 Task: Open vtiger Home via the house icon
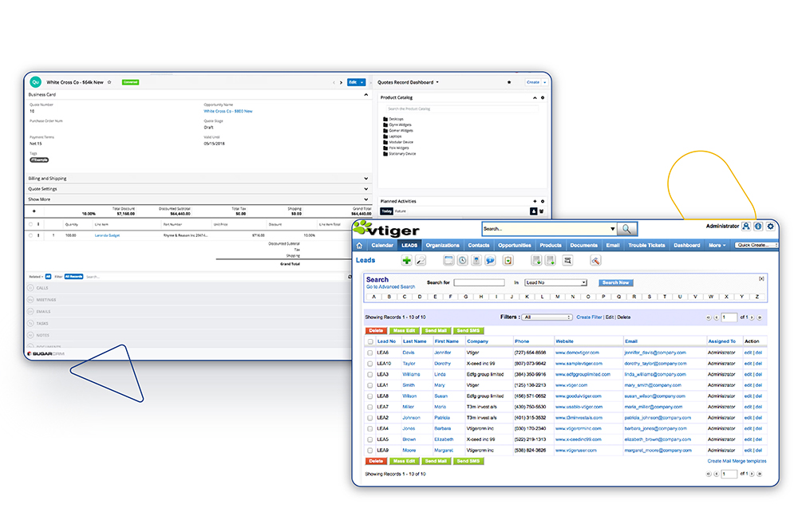coord(359,245)
